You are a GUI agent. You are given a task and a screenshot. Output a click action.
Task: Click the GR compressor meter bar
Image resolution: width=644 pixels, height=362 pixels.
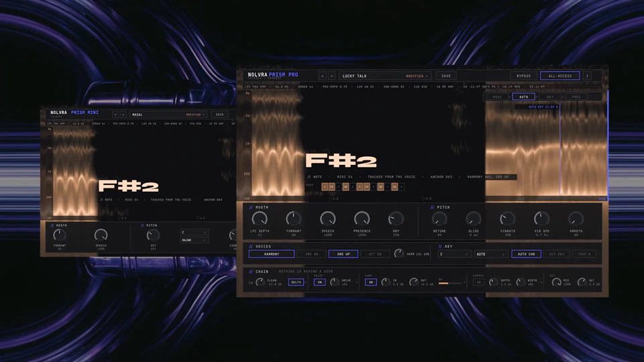pos(451,283)
